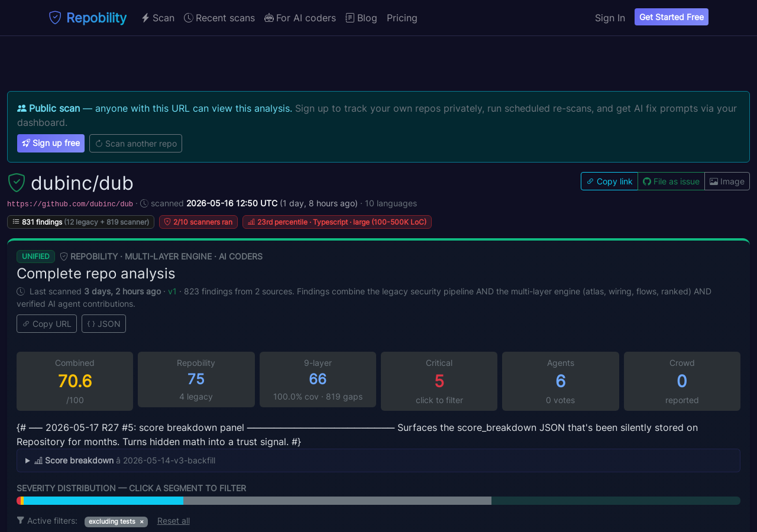The image size is (757, 532).
Task: Click the shield icon beside dubinc/dub
Action: pyautogui.click(x=17, y=183)
